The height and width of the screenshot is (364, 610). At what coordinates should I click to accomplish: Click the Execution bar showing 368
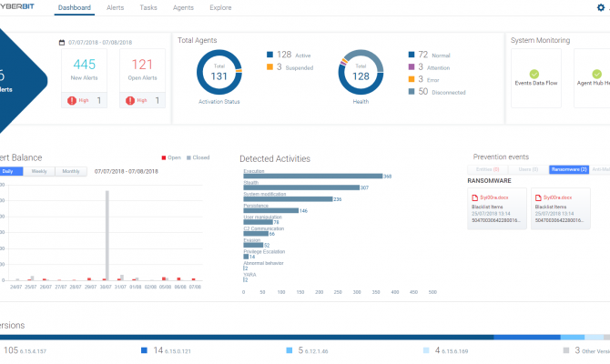313,177
